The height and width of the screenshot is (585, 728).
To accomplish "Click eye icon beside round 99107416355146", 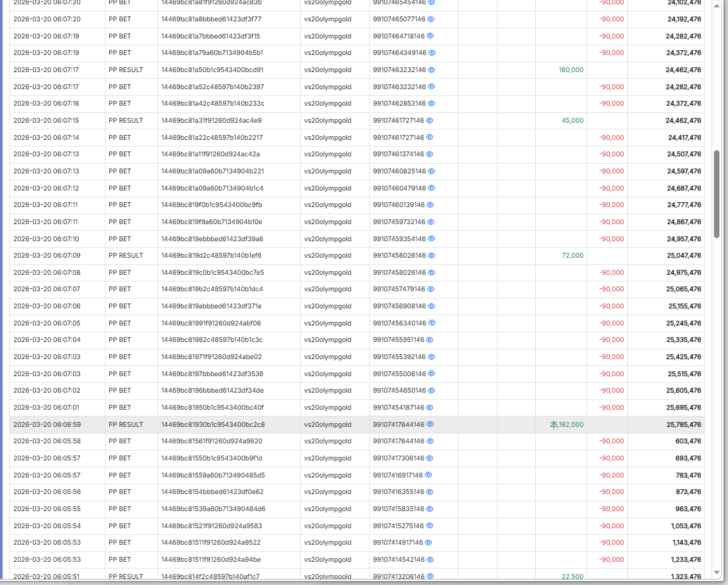I will pyautogui.click(x=430, y=492).
